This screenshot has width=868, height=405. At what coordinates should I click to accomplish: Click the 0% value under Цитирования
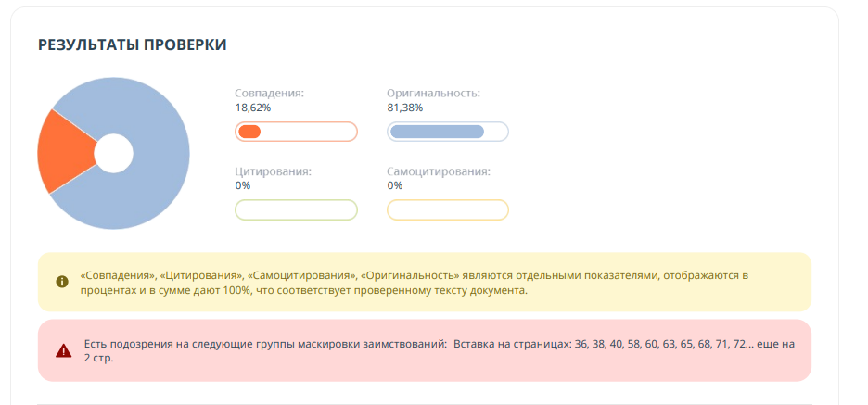(243, 185)
